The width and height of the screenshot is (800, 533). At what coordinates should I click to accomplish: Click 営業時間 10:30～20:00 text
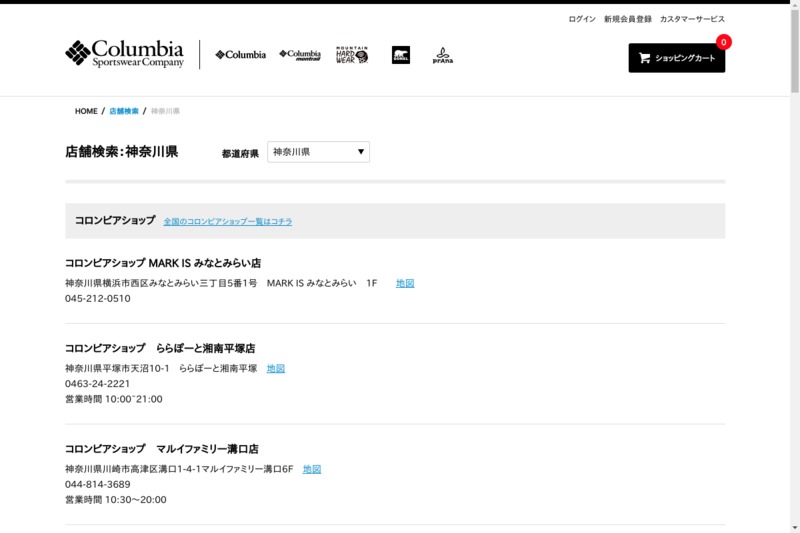116,499
